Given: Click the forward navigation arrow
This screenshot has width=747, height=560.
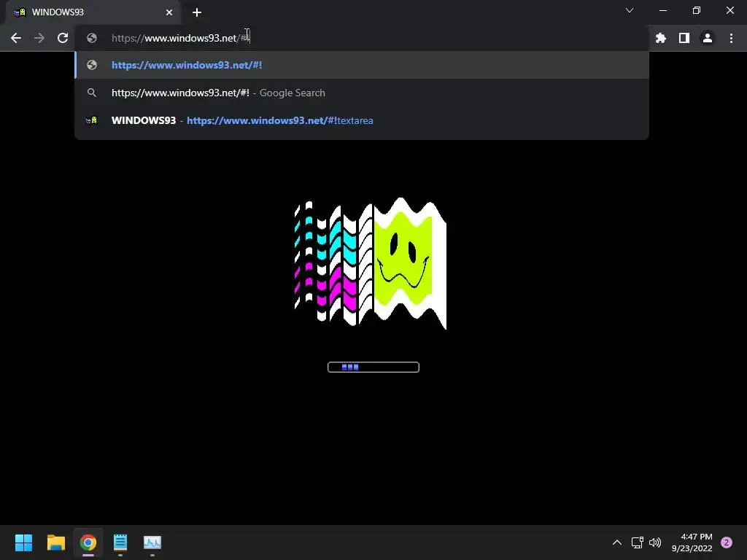Looking at the screenshot, I should (39, 38).
